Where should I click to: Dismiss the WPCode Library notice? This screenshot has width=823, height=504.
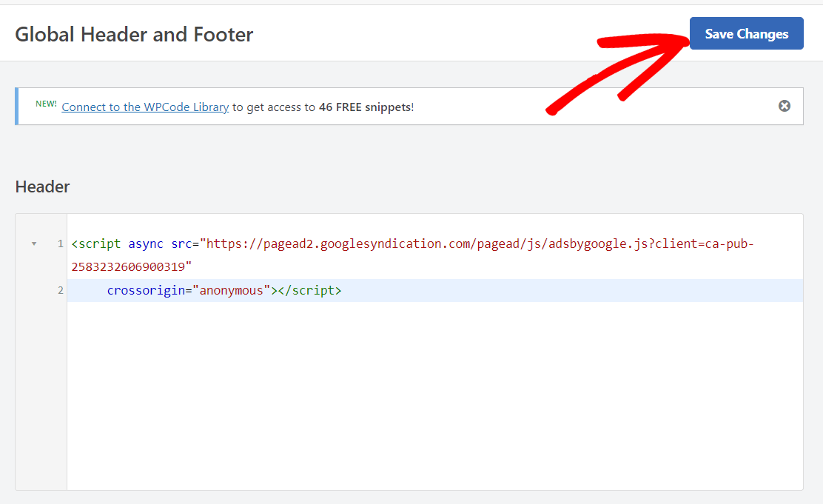tap(784, 106)
